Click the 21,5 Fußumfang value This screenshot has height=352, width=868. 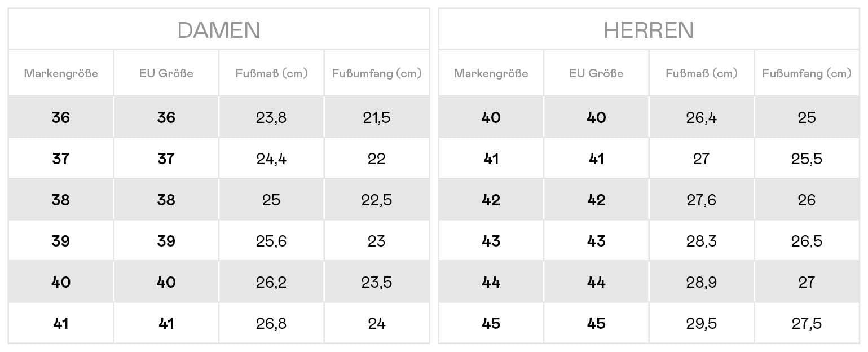(376, 117)
